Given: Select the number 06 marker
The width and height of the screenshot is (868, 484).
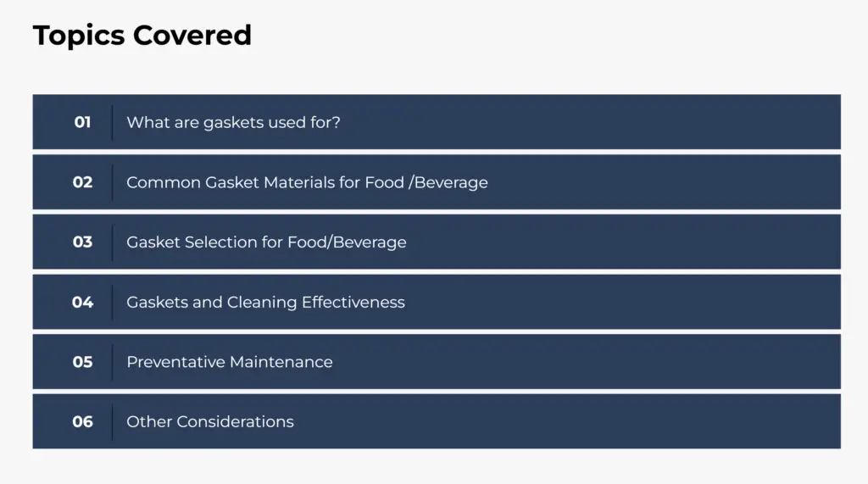Looking at the screenshot, I should [x=82, y=422].
